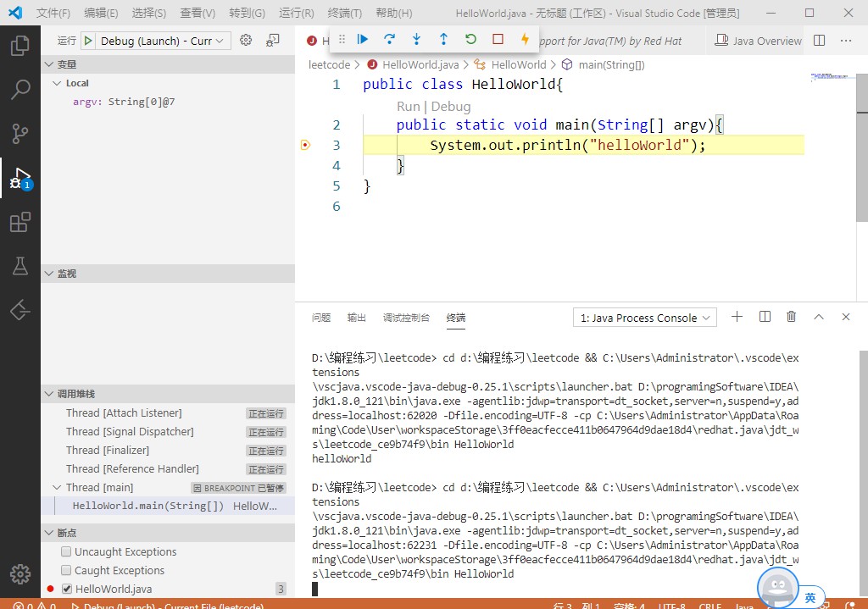
Task: Click the Continue debug icon
Action: coord(362,39)
